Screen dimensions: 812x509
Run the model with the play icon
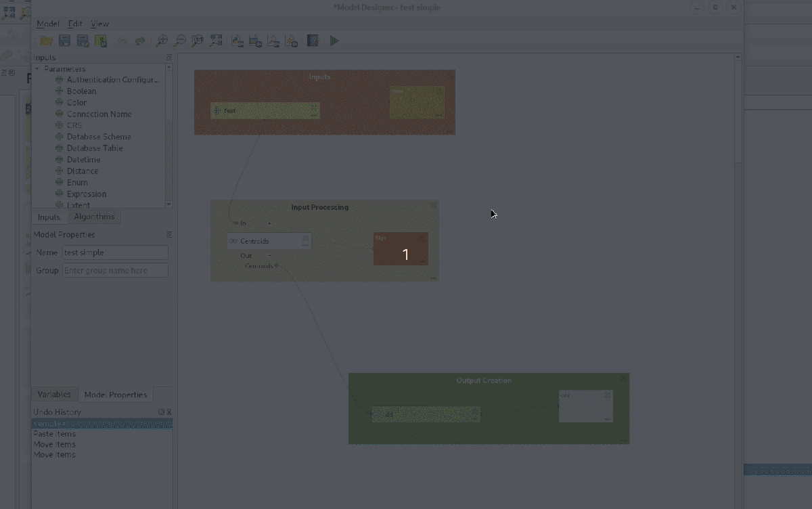[x=334, y=41]
